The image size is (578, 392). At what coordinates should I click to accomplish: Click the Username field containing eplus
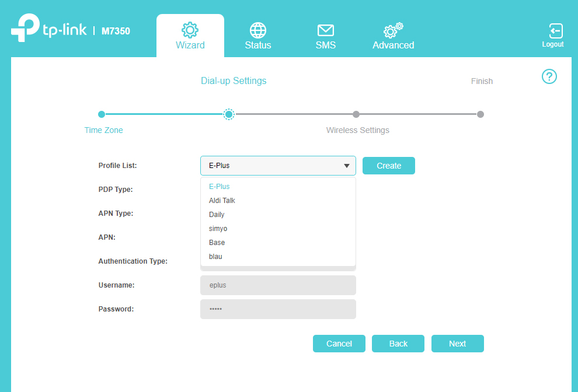coord(278,285)
